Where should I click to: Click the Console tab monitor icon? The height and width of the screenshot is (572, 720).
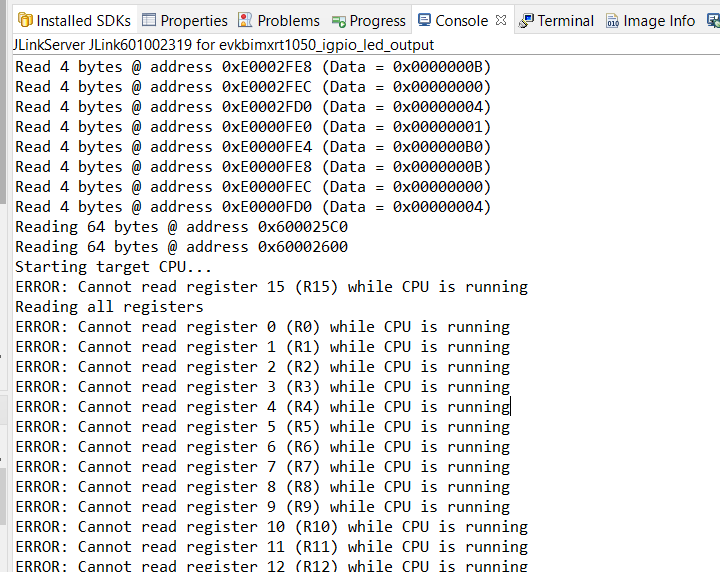tap(425, 20)
